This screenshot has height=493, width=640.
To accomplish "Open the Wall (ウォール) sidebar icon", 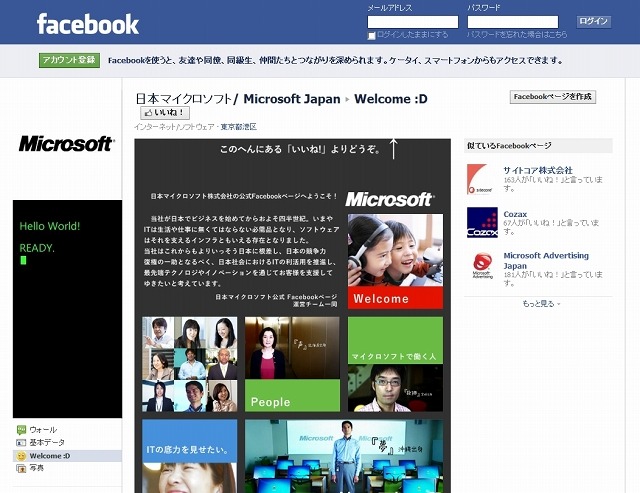I will pyautogui.click(x=21, y=430).
